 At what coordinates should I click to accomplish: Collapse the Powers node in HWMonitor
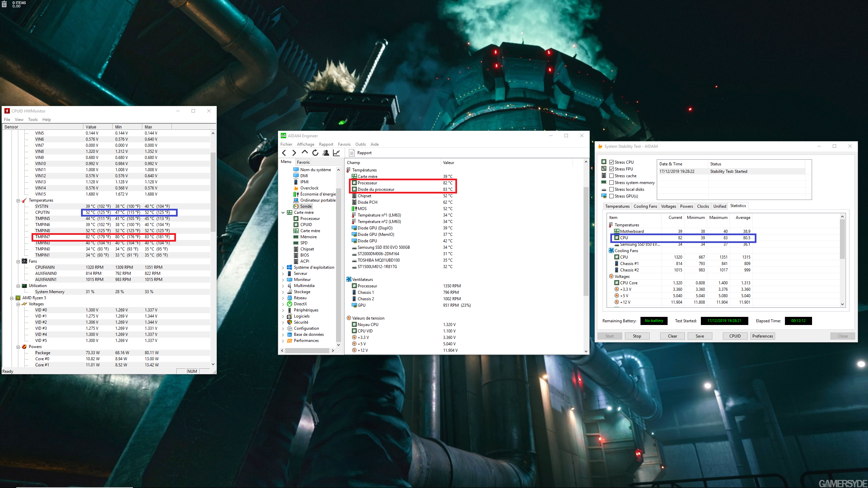tap(18, 347)
